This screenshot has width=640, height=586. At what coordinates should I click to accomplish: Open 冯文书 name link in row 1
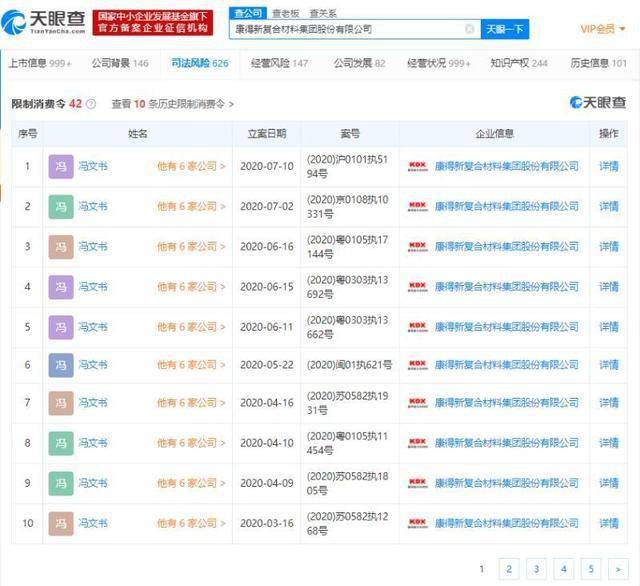point(93,166)
